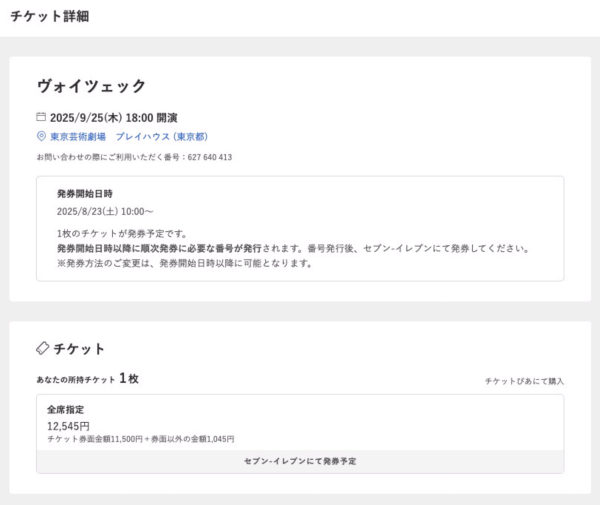Click the チケット券面金額11,500円 fee breakdown text
The height and width of the screenshot is (505, 600).
(x=140, y=439)
